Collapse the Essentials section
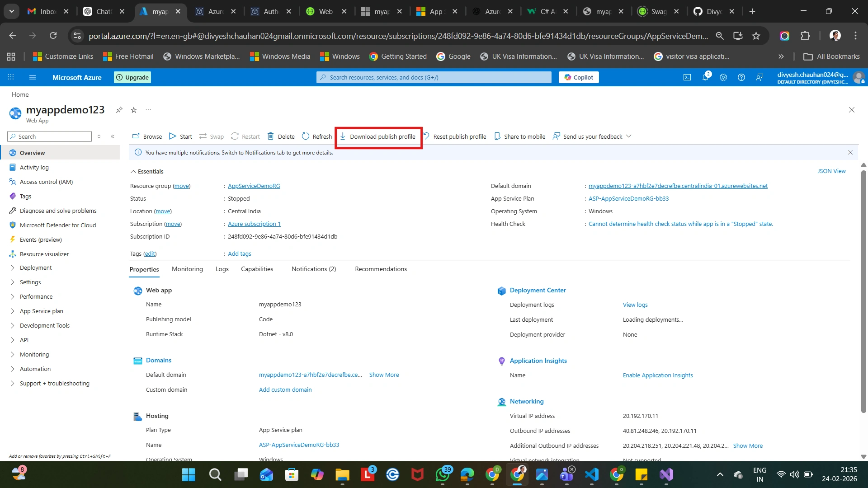This screenshot has width=868, height=488. (x=147, y=172)
